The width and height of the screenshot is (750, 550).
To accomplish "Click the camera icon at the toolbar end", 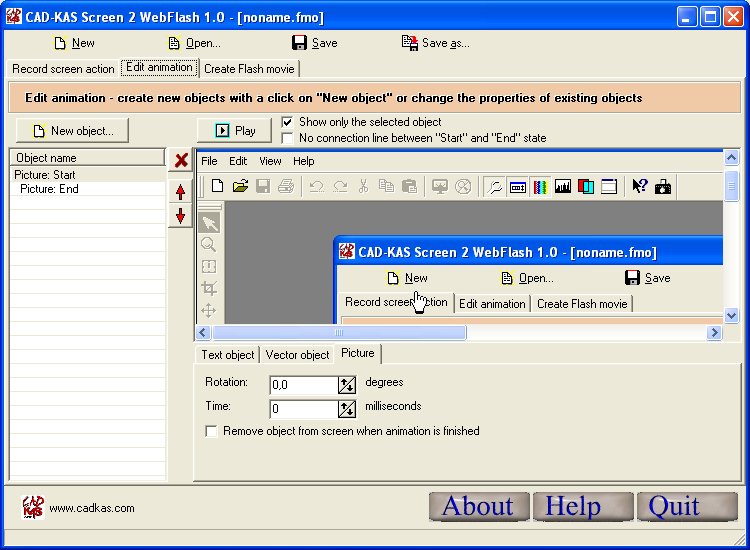I will 663,187.
